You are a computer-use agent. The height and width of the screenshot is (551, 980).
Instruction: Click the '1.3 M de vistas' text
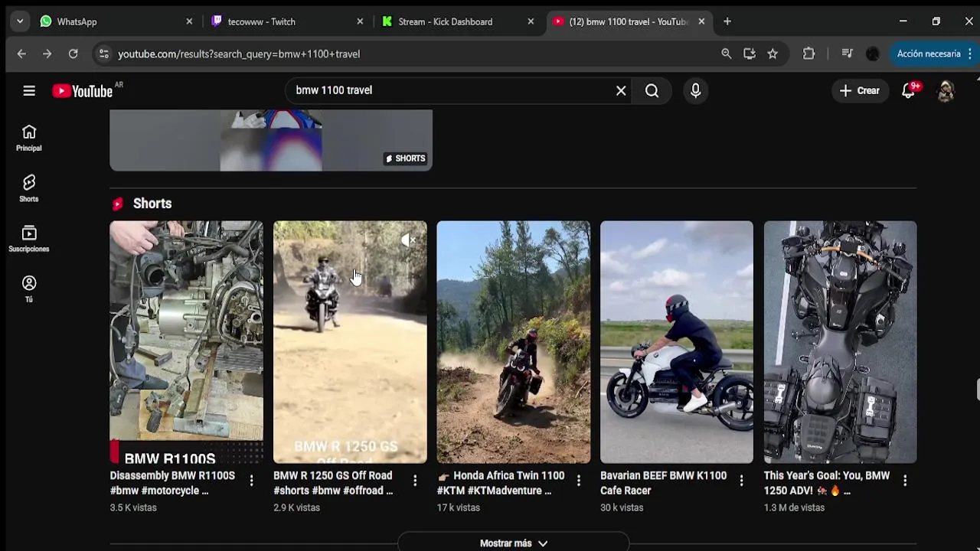(794, 507)
